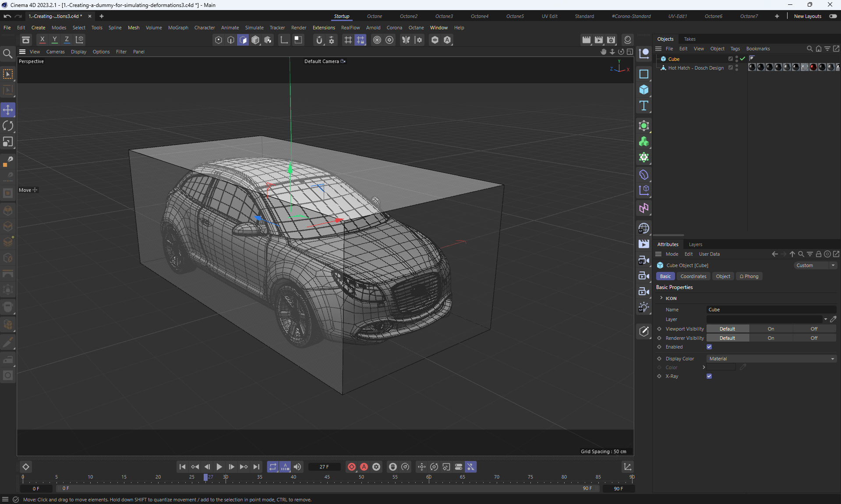Open the Display Color dropdown
This screenshot has height=504, width=841.
click(771, 359)
